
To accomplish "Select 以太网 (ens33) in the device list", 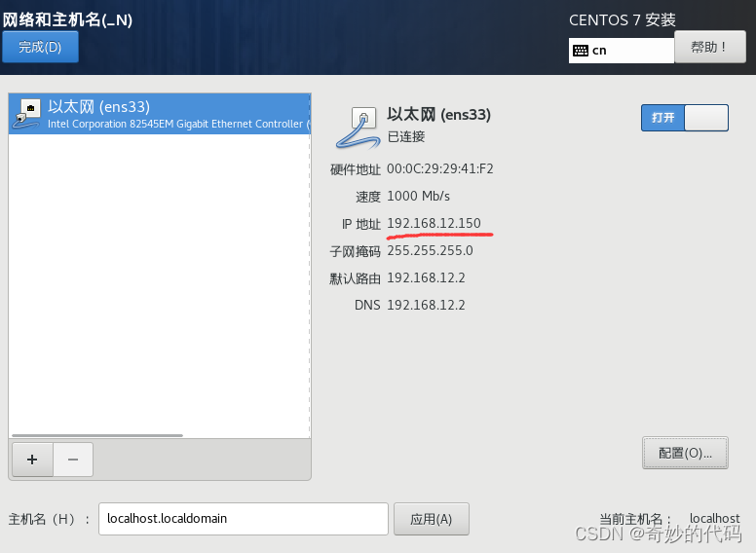I will pyautogui.click(x=160, y=114).
